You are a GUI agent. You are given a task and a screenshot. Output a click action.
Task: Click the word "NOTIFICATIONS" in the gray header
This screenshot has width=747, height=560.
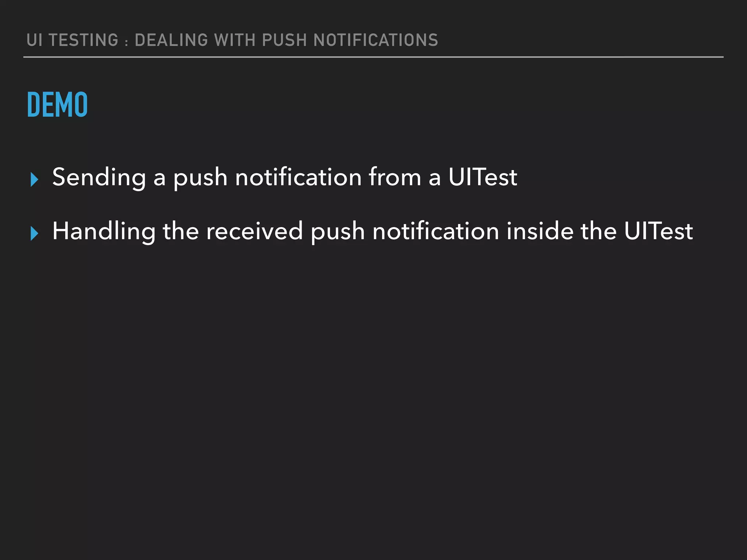[x=376, y=40]
